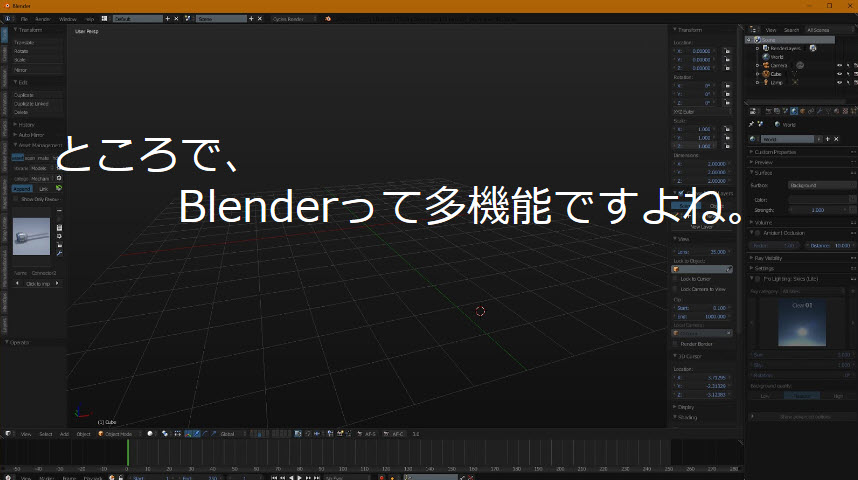
Task: Expand the Custom Properties panel
Action: point(773,152)
